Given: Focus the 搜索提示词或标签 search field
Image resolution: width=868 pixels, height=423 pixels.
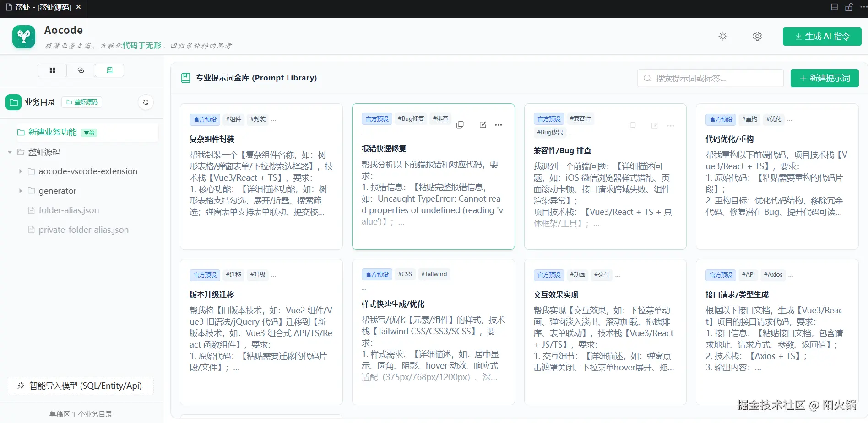Looking at the screenshot, I should click(710, 79).
